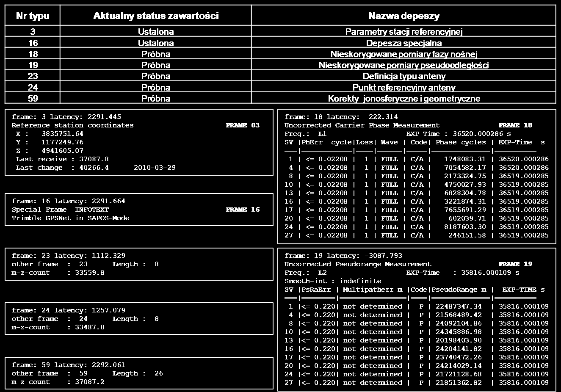Click m-z-count value 33487.8
Viewport: 561px width, 392px height.
tap(90, 327)
